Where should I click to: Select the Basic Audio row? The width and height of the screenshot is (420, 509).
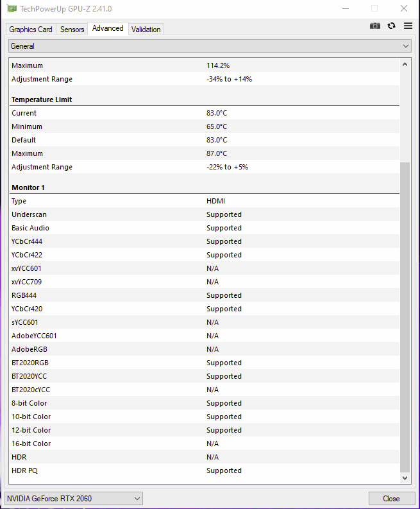pyautogui.click(x=205, y=228)
